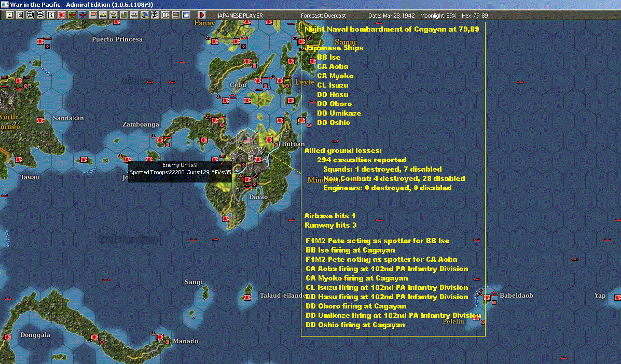Click the 'Date: Mar 23, 1942' status text
Image resolution: width=621 pixels, height=364 pixels.
click(x=391, y=16)
